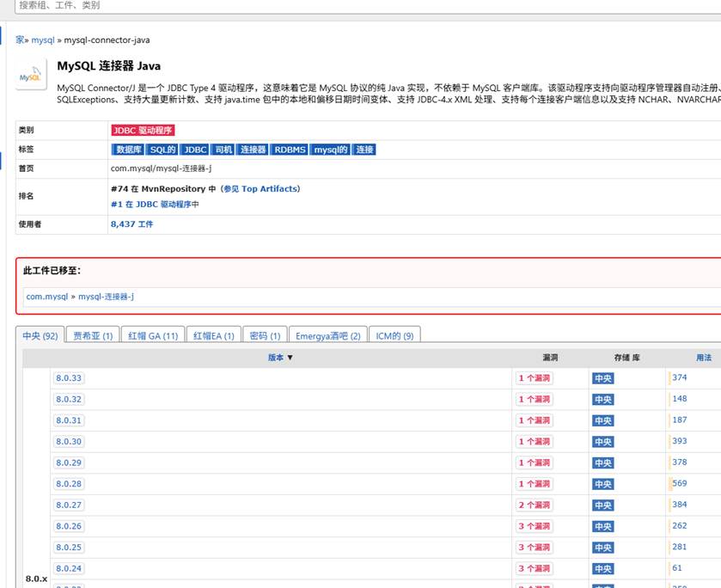Viewport: 721px width, 588px height.
Task: Open version 8.0.29
Action: (69, 462)
